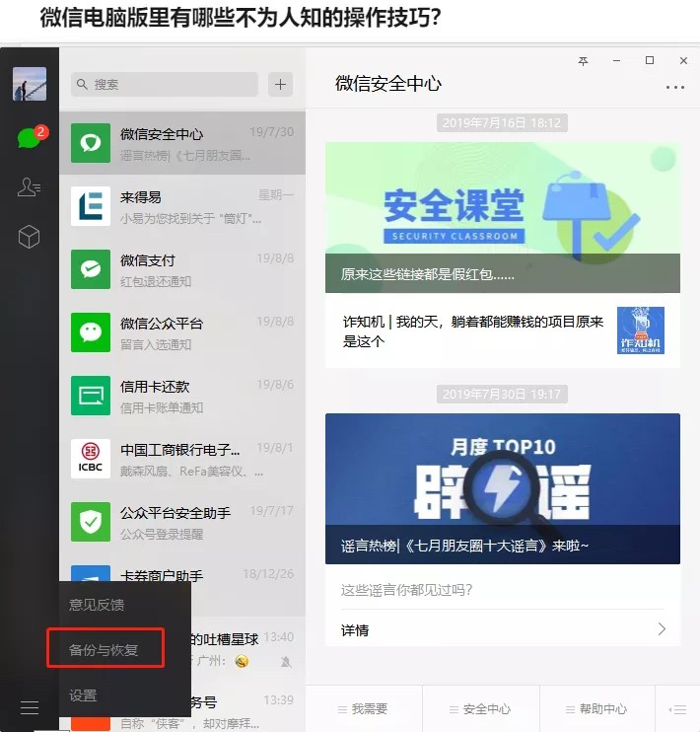Click 微信支付 avatar icon
The width and height of the screenshot is (700, 732).
(x=91, y=269)
